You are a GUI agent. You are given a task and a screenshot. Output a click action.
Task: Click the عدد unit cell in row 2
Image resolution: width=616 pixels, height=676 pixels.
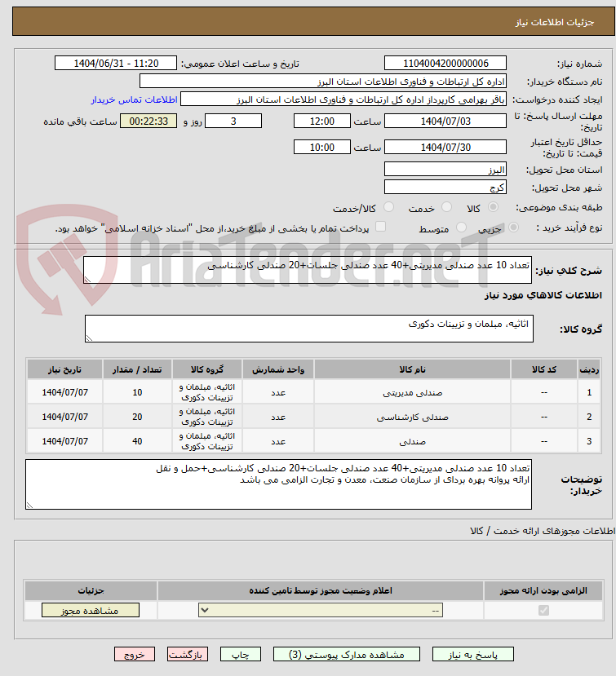tap(278, 417)
